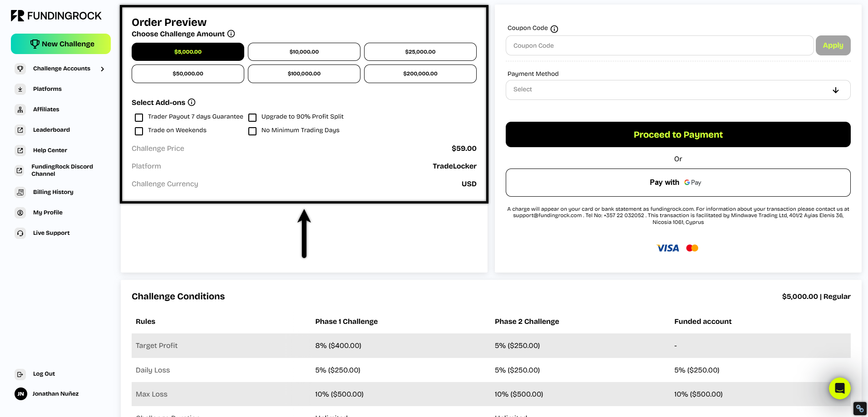868x417 pixels.
Task: Tick the Trade on Weekends checkbox
Action: (139, 131)
